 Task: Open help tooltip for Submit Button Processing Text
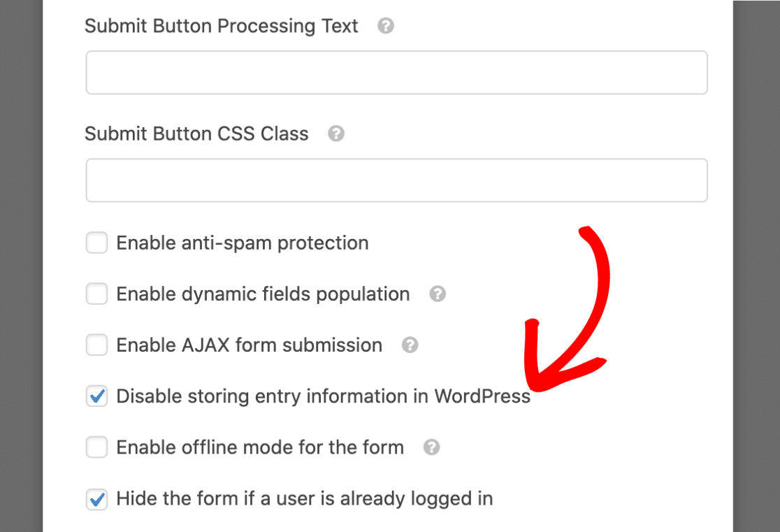point(386,26)
